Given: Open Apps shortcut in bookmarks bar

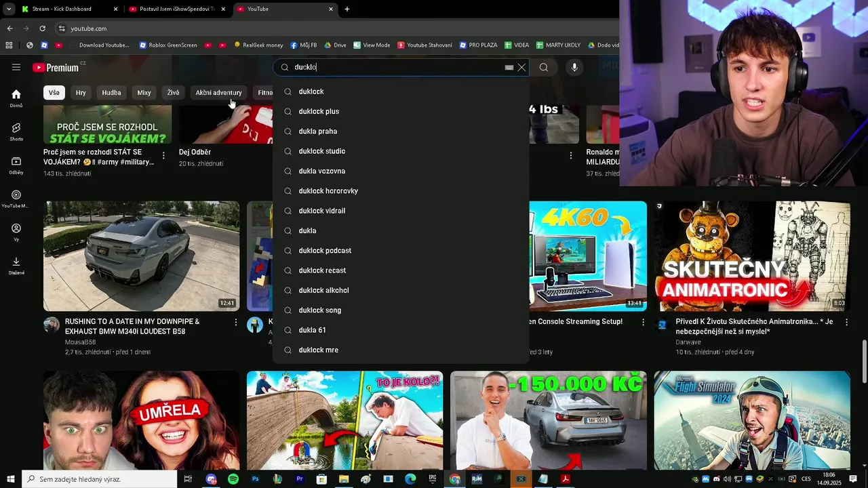Looking at the screenshot, I should [x=9, y=45].
